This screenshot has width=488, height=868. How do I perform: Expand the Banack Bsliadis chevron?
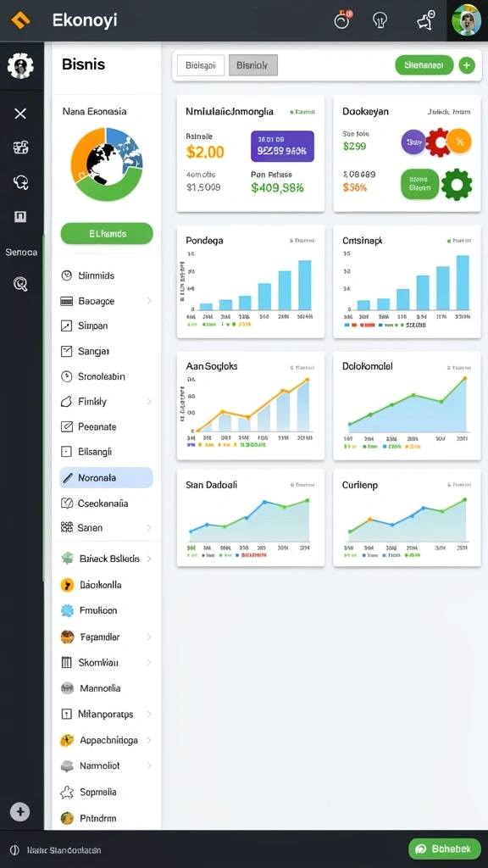tap(149, 559)
